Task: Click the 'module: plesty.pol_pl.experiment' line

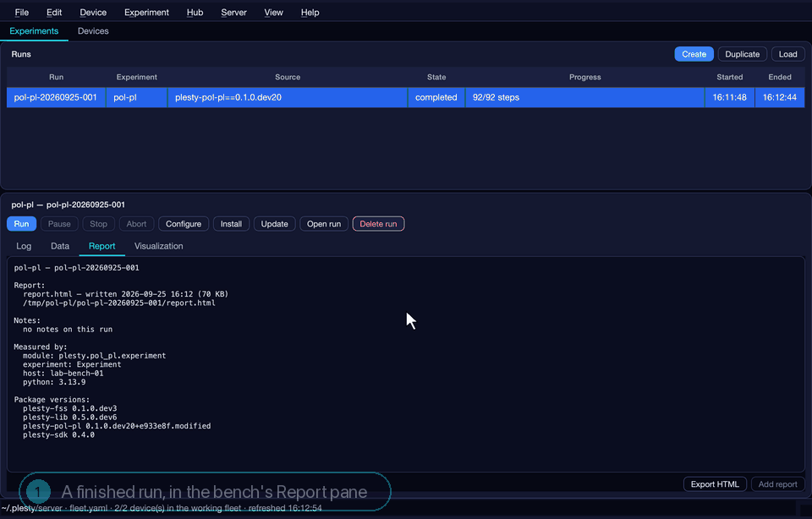Action: pyautogui.click(x=94, y=356)
